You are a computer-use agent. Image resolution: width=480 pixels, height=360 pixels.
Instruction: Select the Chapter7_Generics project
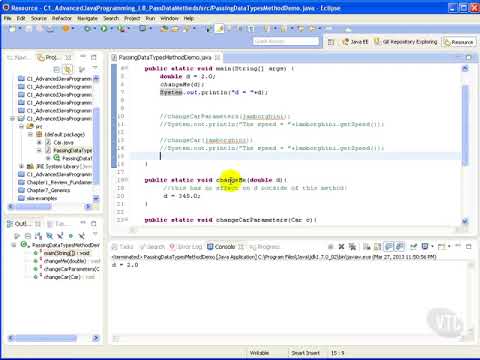coord(48,190)
